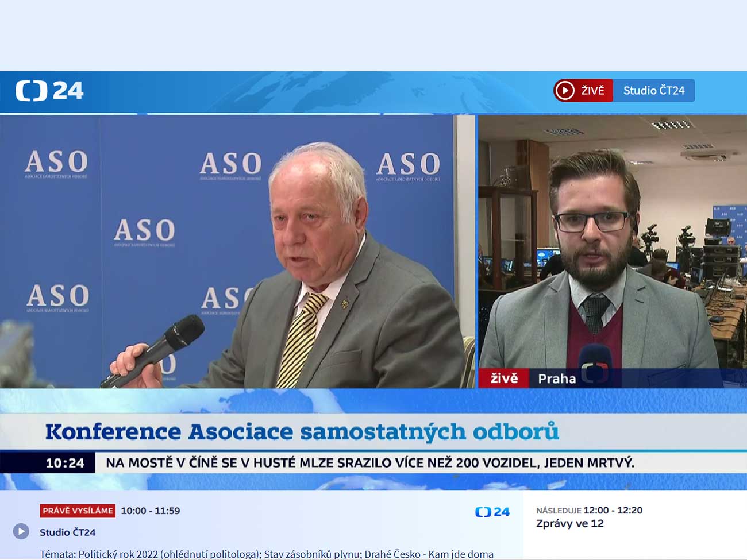Click the right Praha reporter video feed
The image size is (747, 560).
pos(613,251)
